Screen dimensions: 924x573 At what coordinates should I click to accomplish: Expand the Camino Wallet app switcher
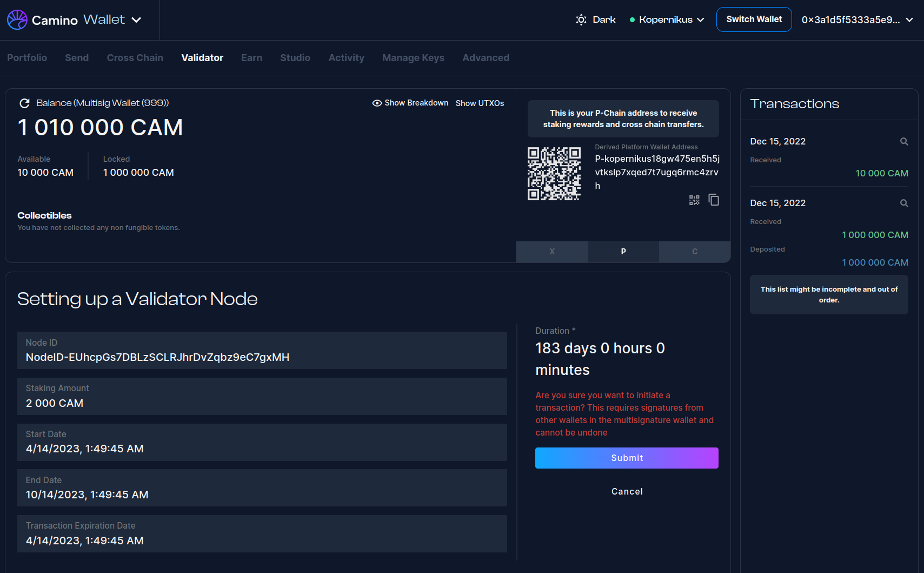[x=136, y=20]
